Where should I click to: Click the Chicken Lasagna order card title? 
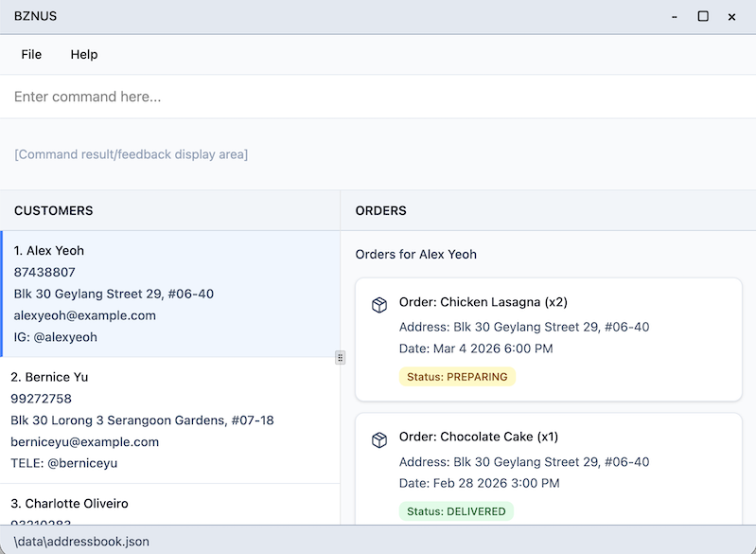pyautogui.click(x=483, y=302)
